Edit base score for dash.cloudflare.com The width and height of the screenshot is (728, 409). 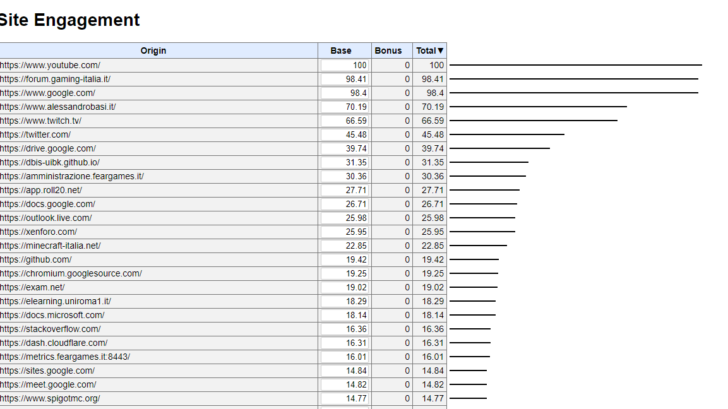pyautogui.click(x=344, y=343)
